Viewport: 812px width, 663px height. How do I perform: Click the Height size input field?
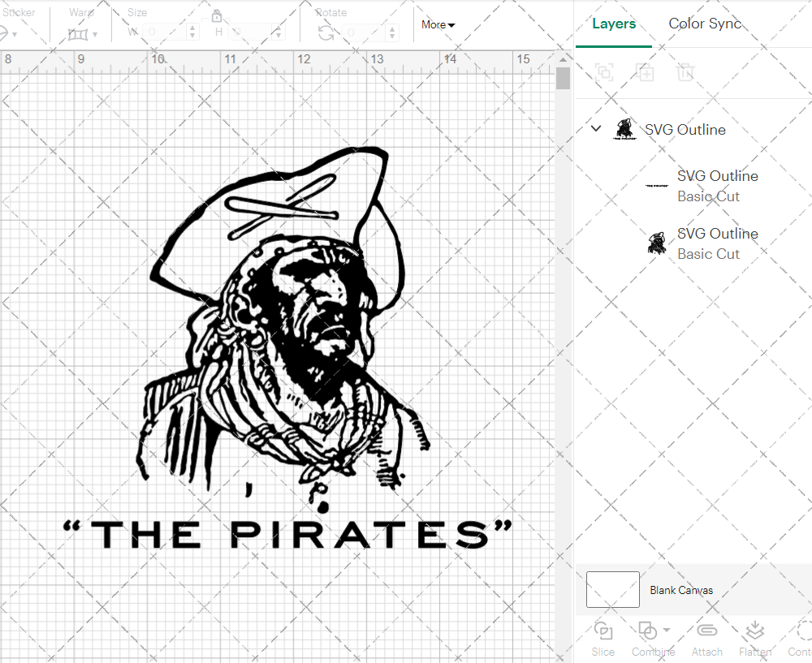[248, 32]
